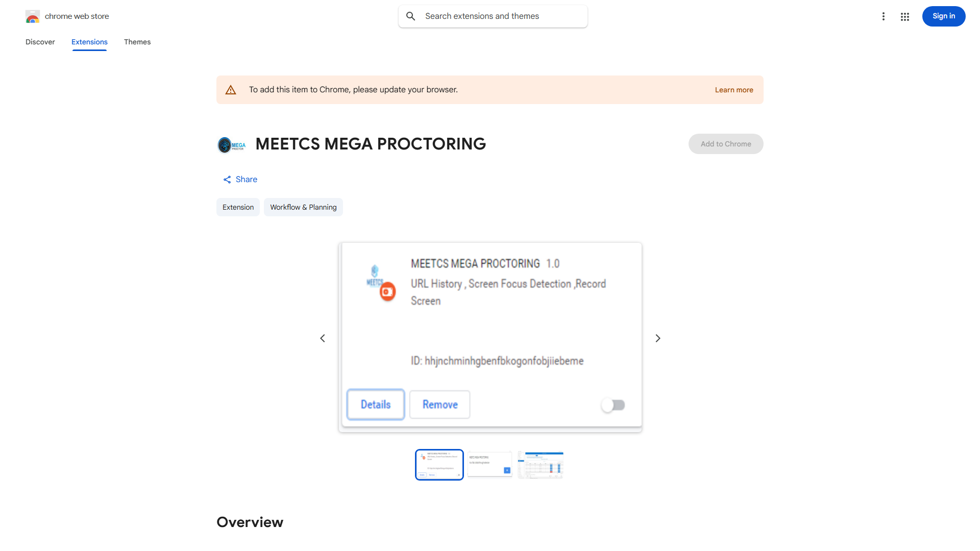Go to previous screenshot with left arrow
980x551 pixels.
tap(323, 338)
